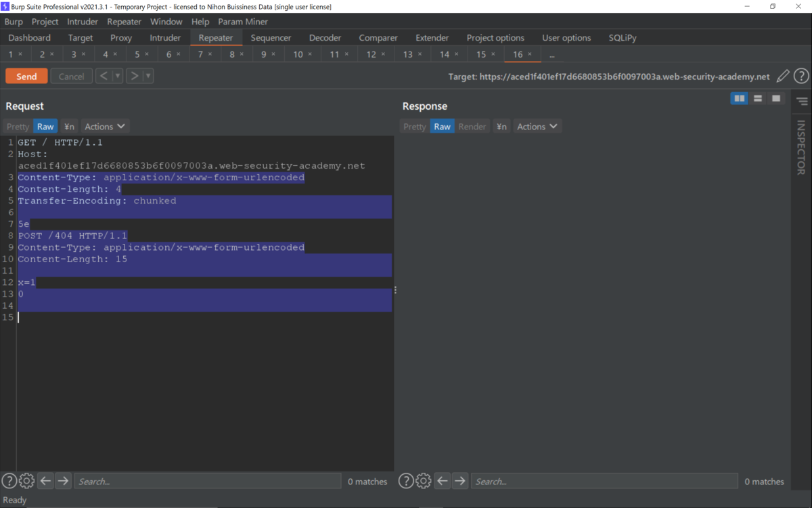Go forward to next request in history
The height and width of the screenshot is (508, 812).
point(135,76)
